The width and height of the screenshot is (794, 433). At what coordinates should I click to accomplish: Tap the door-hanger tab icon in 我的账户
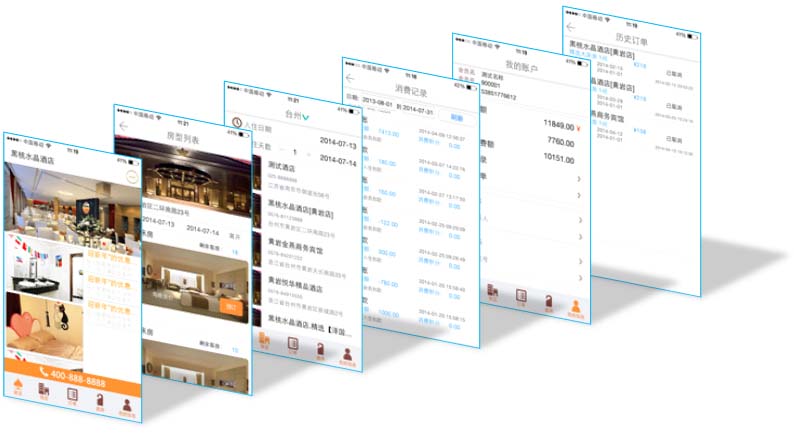pyautogui.click(x=549, y=301)
